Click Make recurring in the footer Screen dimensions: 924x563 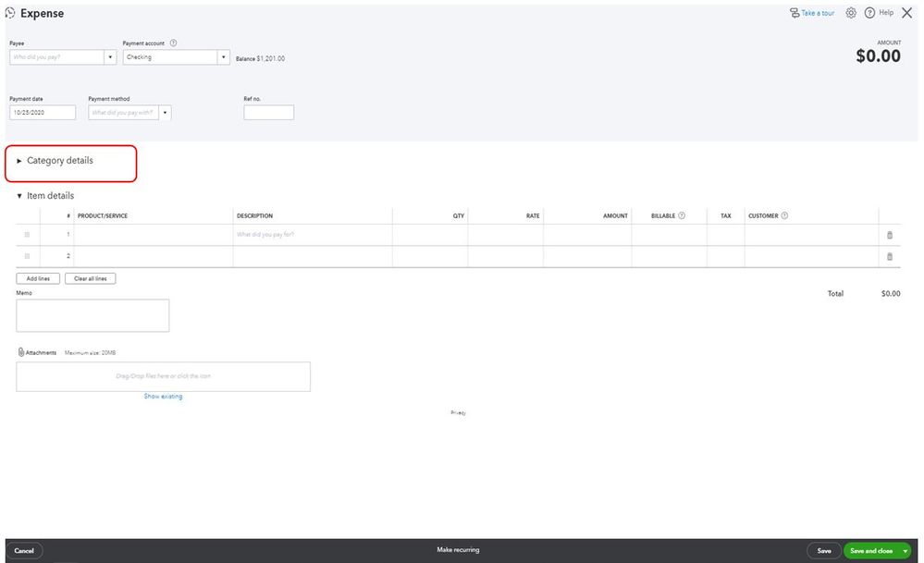click(458, 550)
